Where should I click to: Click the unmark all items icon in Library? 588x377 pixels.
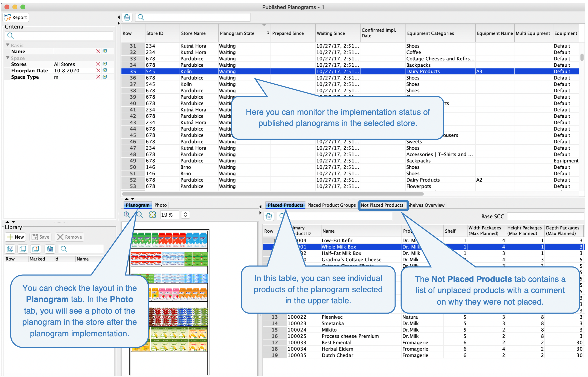(23, 249)
